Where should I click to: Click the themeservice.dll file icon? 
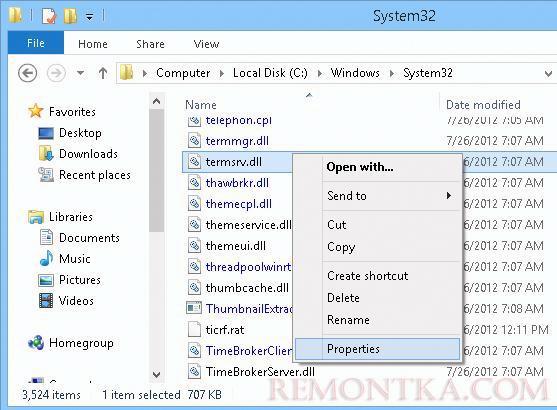tap(194, 225)
